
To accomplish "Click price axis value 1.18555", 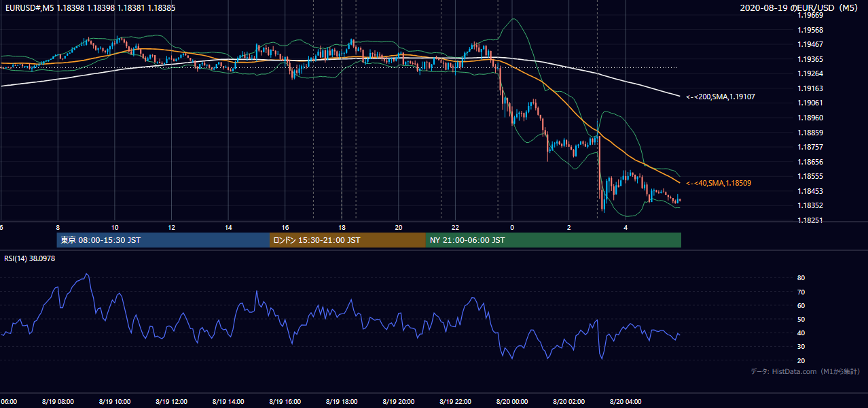I will click(810, 176).
